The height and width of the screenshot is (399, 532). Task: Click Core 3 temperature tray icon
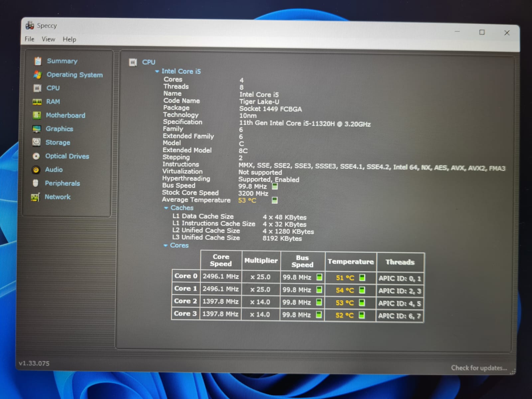tap(361, 315)
